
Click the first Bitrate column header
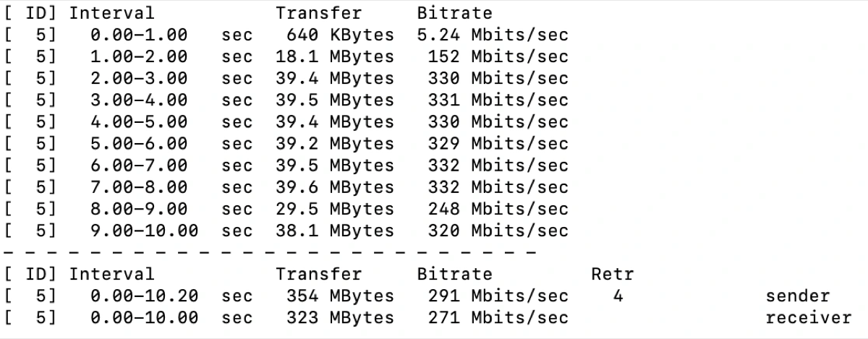(x=454, y=13)
